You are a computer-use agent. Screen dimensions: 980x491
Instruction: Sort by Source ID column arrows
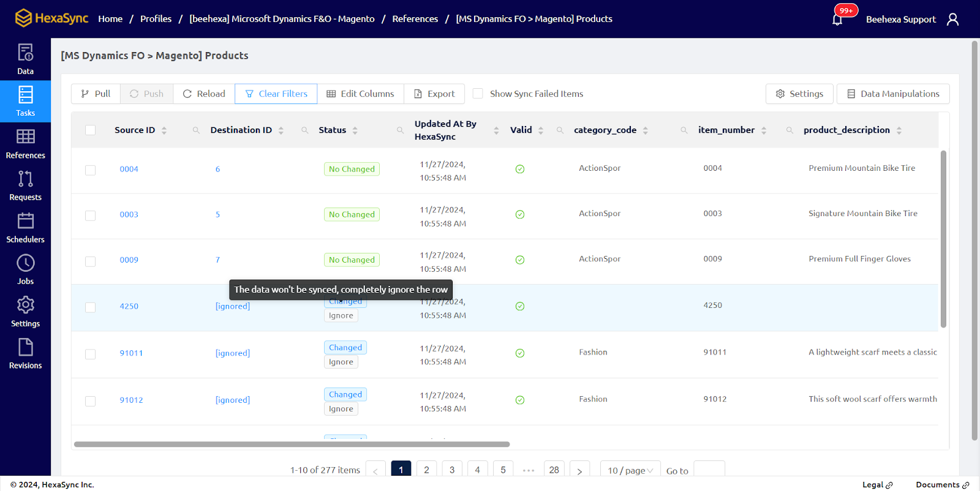164,130
